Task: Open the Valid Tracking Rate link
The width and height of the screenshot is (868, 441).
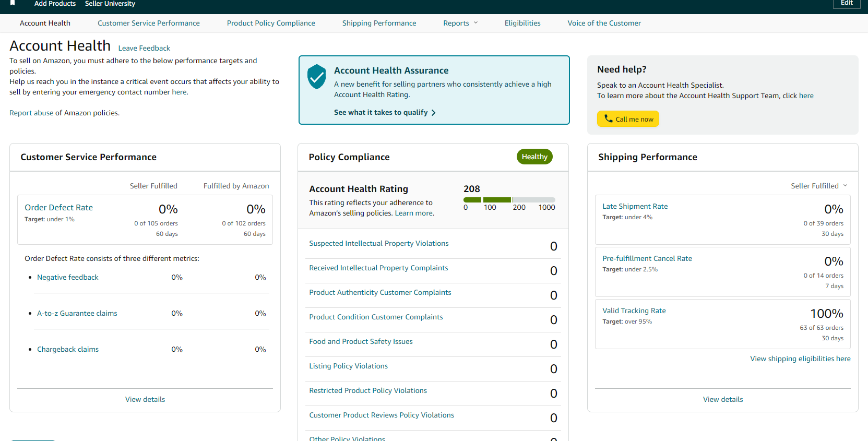Action: 634,311
